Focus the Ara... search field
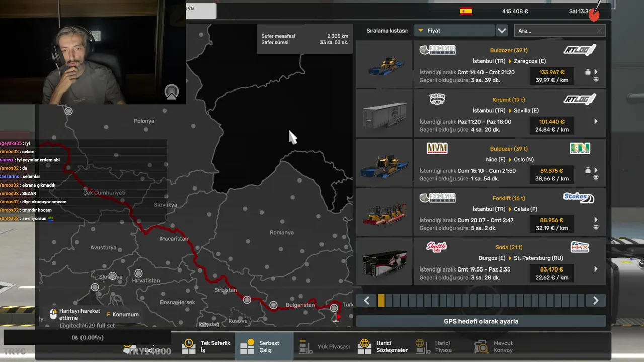644x362 pixels. (x=559, y=31)
